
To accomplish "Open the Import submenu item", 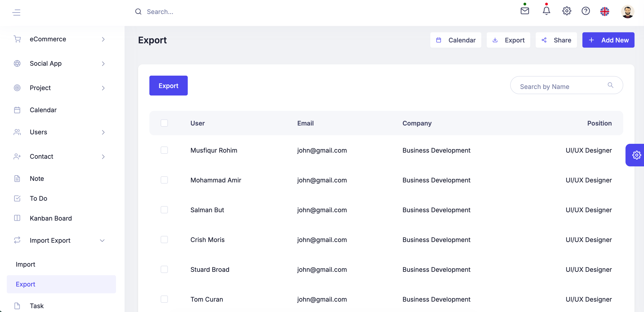I will click(x=25, y=264).
